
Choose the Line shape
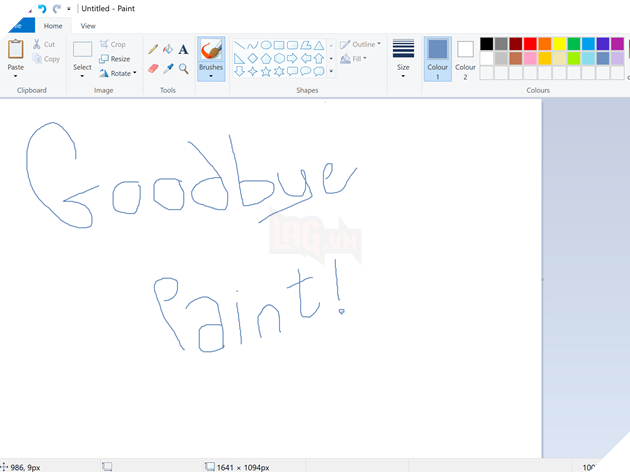click(x=239, y=45)
